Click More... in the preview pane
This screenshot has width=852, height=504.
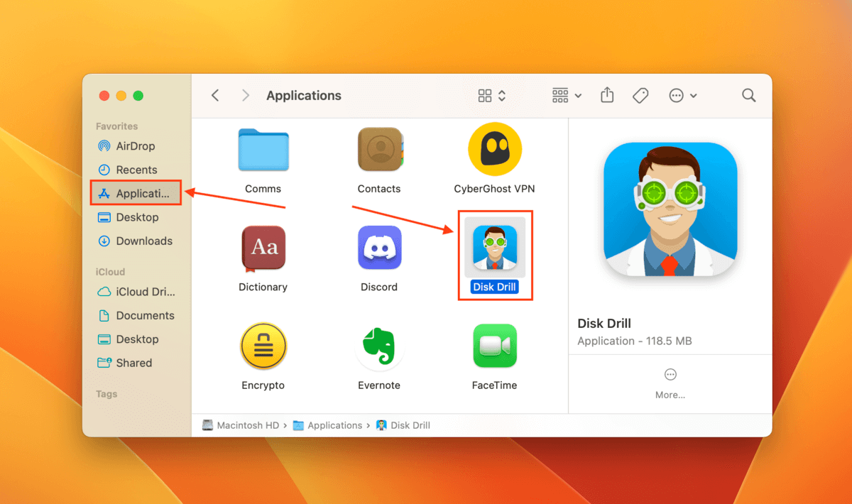pyautogui.click(x=670, y=383)
